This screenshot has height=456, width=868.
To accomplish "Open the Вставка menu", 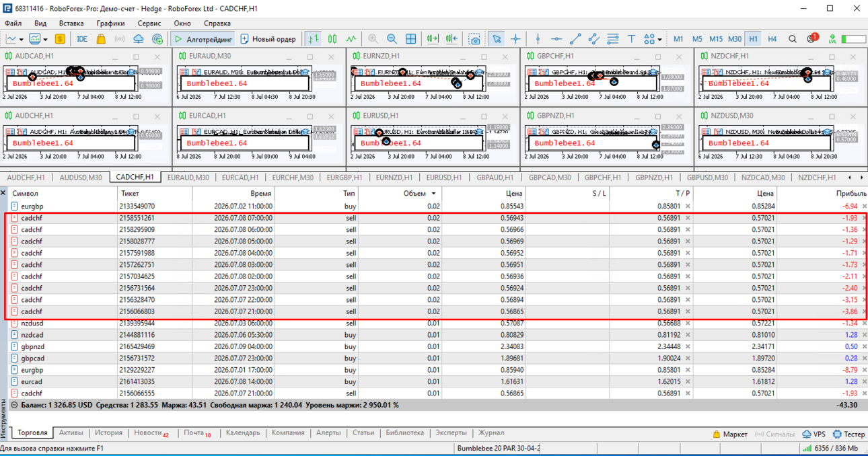I will point(71,24).
